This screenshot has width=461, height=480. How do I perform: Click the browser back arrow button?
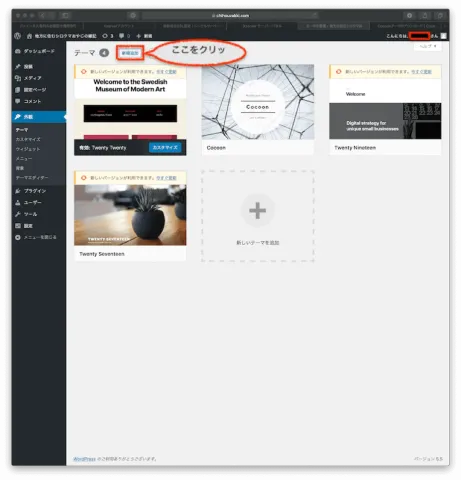(x=43, y=15)
